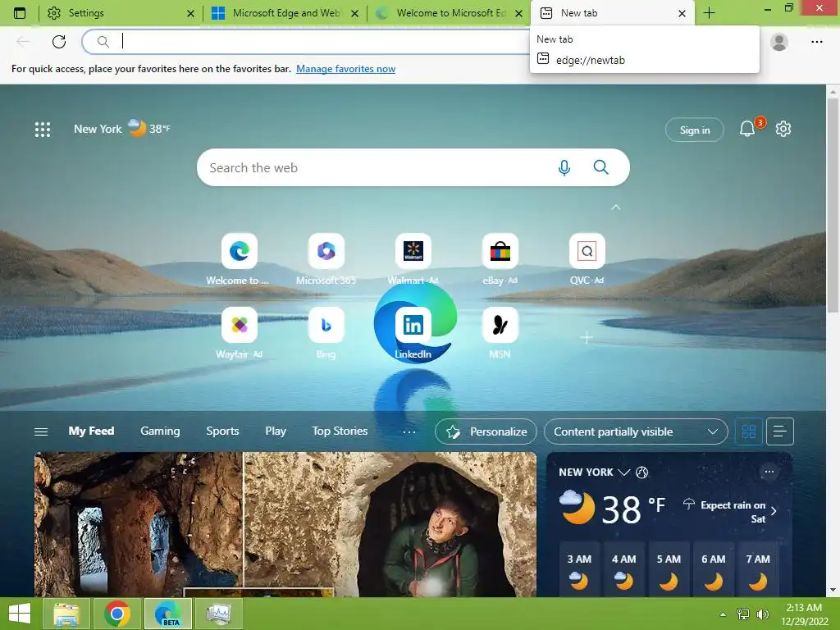The height and width of the screenshot is (630, 840).
Task: Reload the page with refresh icon
Action: coord(59,41)
